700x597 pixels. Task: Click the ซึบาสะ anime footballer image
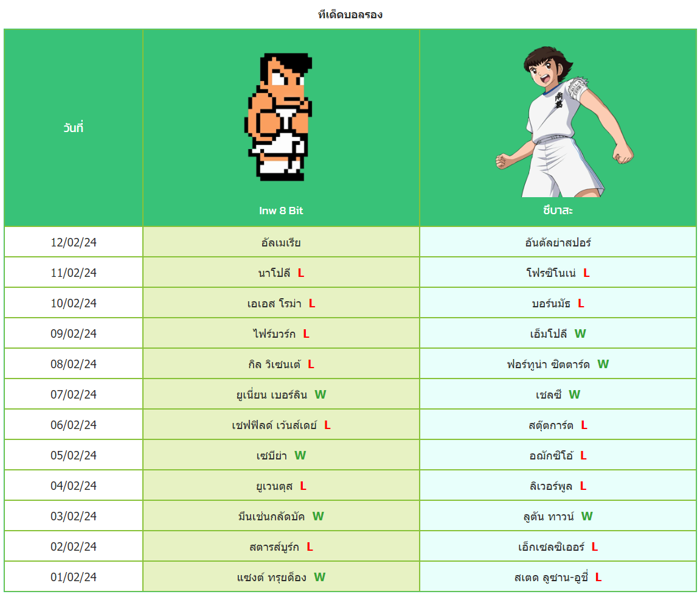point(564,121)
